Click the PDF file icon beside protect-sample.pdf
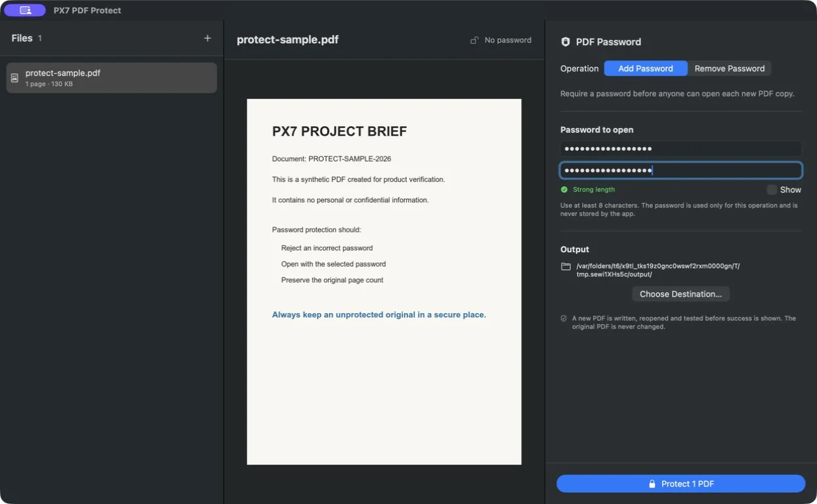The height and width of the screenshot is (504, 817). click(x=14, y=78)
